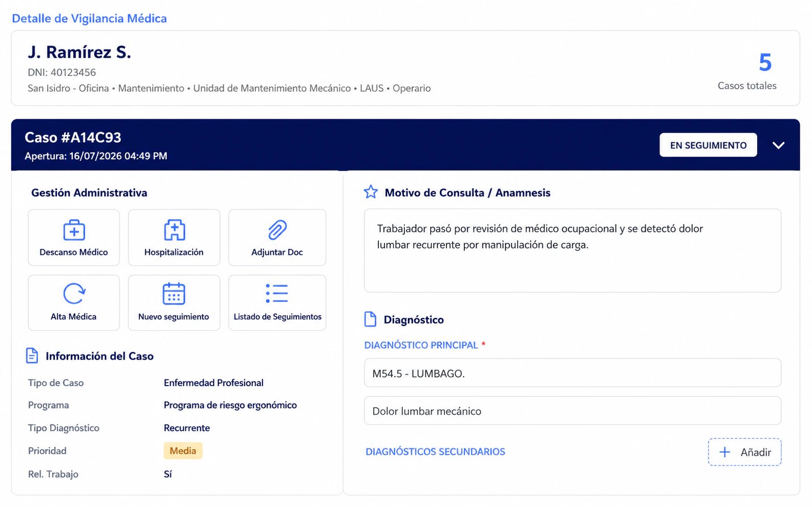Click the Nuevo seguimiento calendar icon
Screen dimensions: 812x508
point(174,294)
